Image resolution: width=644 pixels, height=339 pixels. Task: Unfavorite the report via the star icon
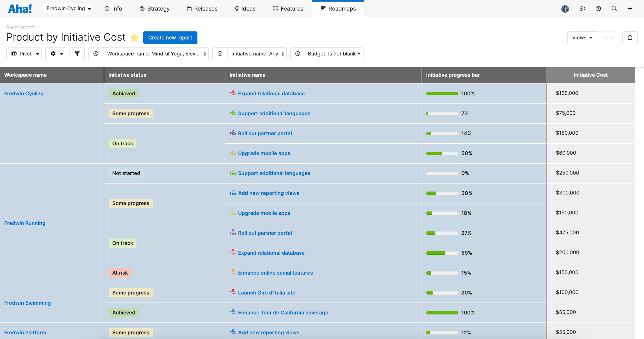coord(134,38)
